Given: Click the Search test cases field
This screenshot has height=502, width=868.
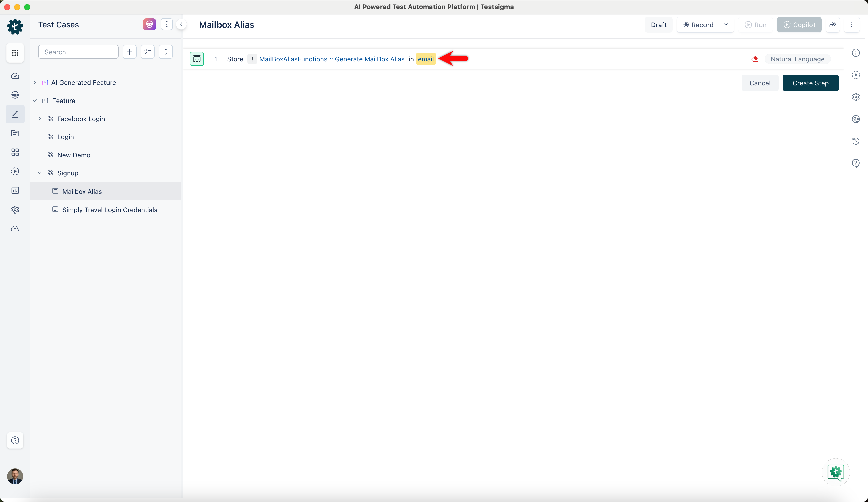Looking at the screenshot, I should click(78, 52).
